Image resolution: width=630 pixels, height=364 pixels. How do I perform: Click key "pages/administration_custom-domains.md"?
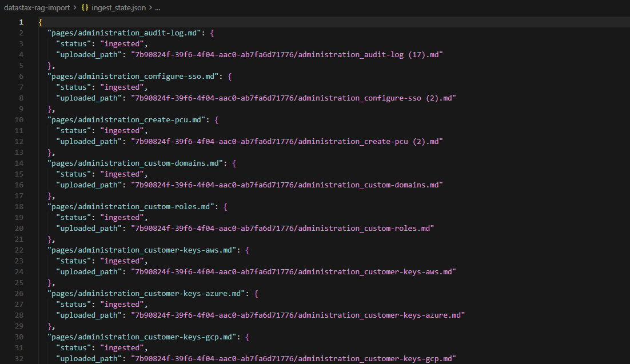coord(135,163)
